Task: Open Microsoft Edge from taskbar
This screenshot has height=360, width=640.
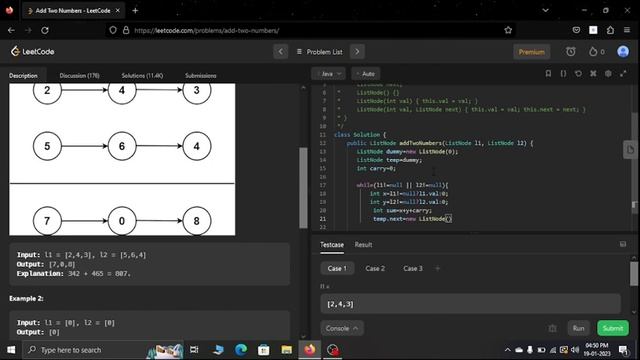Action: (x=241, y=350)
